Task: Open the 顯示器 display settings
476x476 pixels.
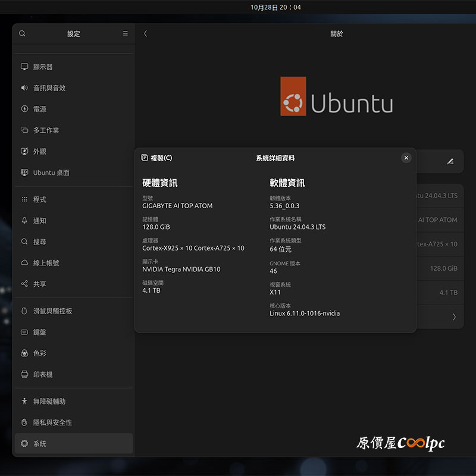Action: tap(43, 67)
